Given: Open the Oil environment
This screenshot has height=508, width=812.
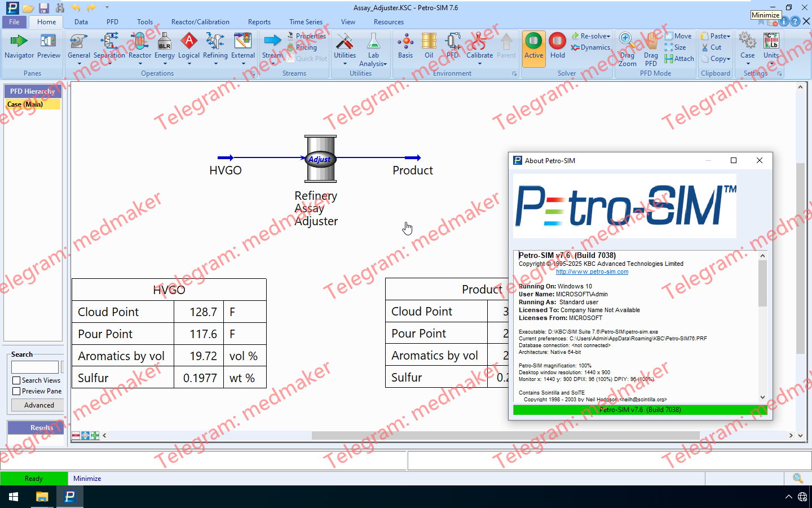Looking at the screenshot, I should coord(429,46).
